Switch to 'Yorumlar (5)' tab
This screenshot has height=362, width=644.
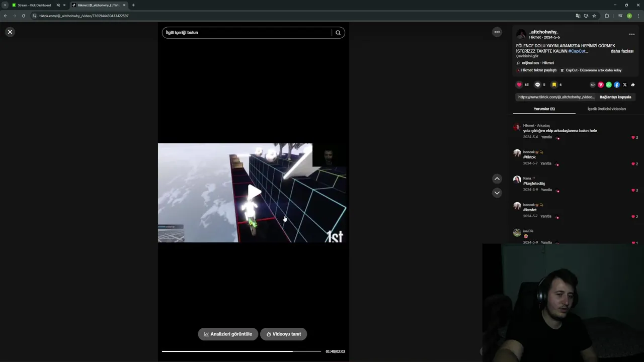coord(544,109)
